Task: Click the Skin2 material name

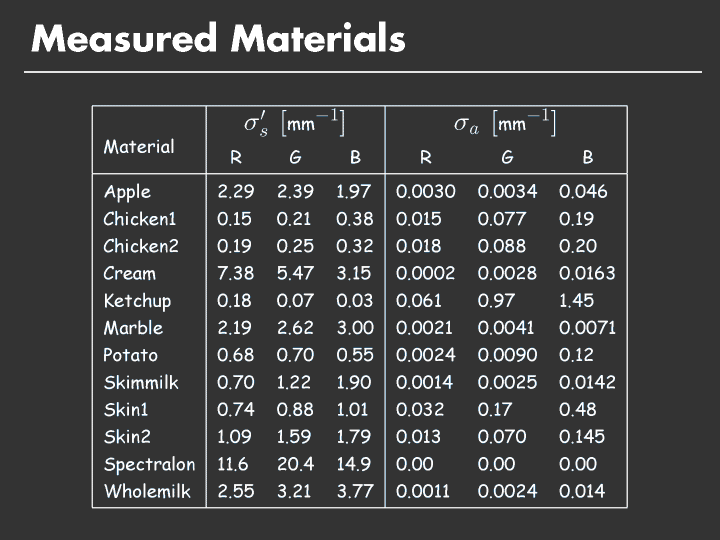Action: (129, 437)
